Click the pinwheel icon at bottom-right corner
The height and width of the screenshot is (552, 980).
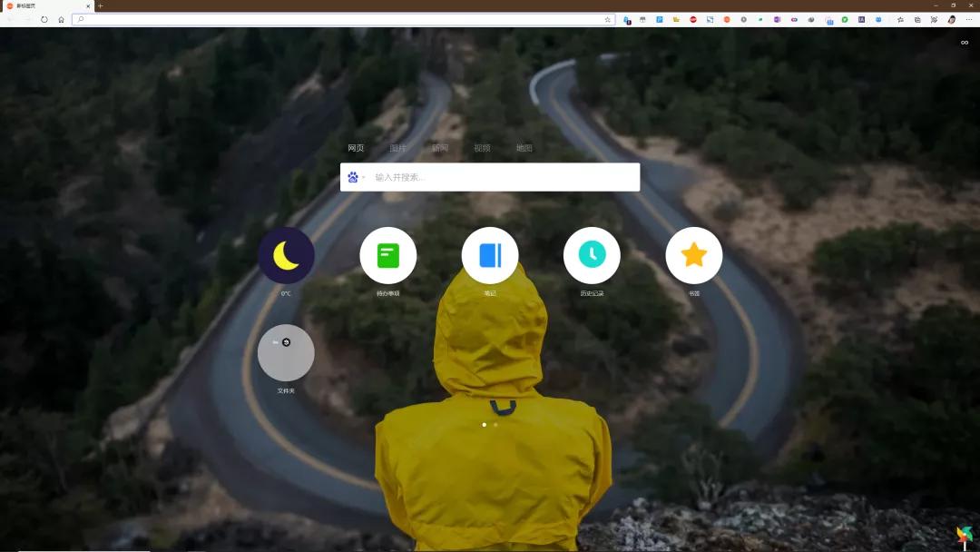click(x=965, y=537)
